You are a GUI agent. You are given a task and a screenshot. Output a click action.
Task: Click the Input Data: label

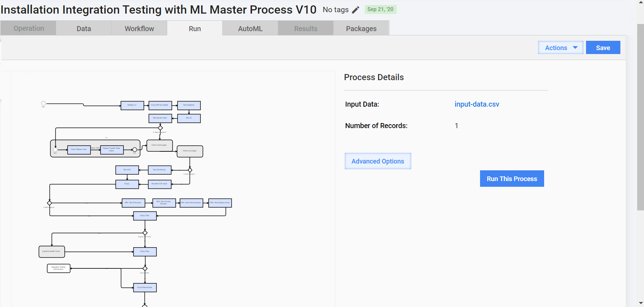362,104
